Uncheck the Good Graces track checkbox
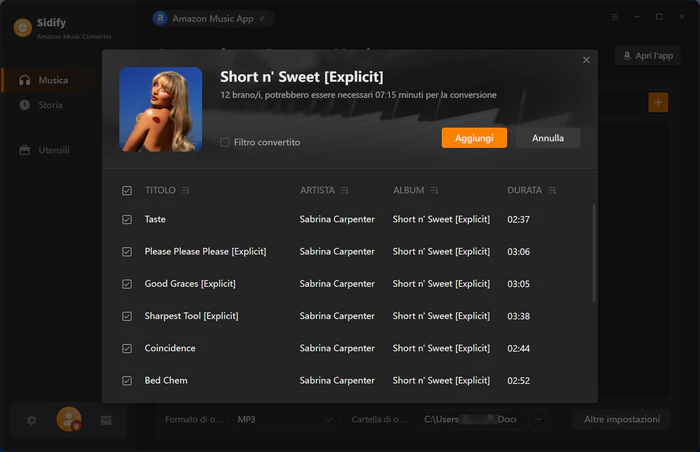700x452 pixels. tap(127, 284)
